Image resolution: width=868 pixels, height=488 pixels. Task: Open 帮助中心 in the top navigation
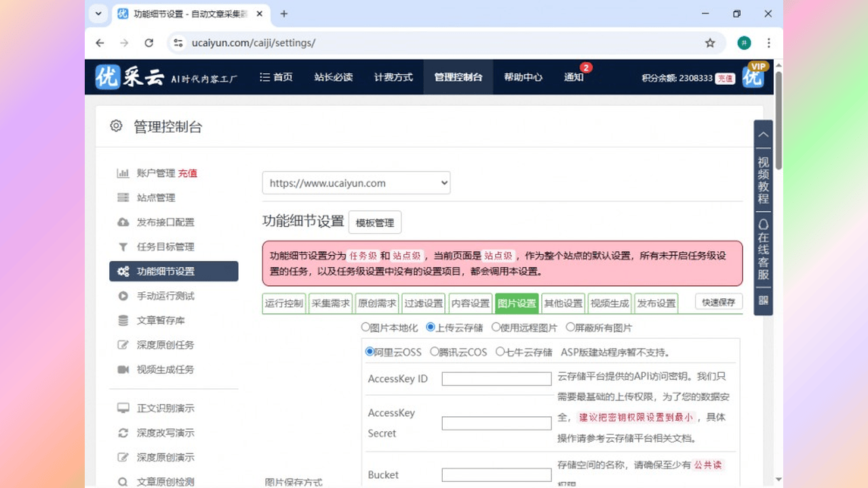(523, 77)
